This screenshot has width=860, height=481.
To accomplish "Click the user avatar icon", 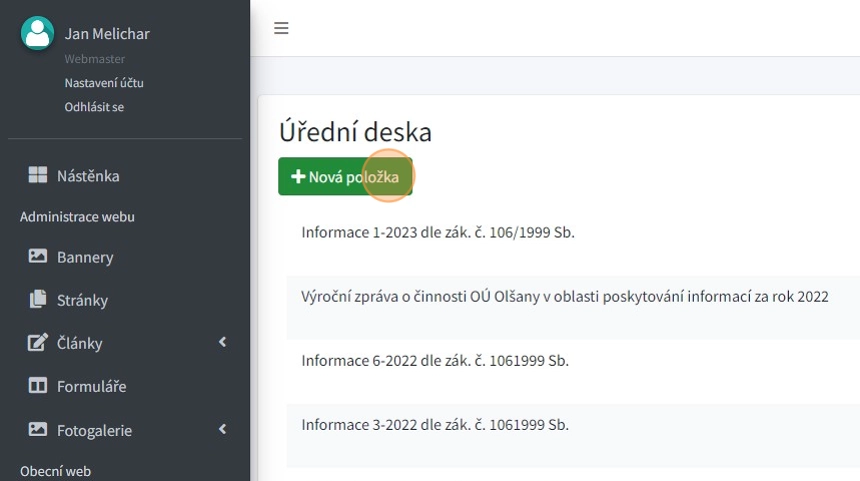I will point(37,34).
